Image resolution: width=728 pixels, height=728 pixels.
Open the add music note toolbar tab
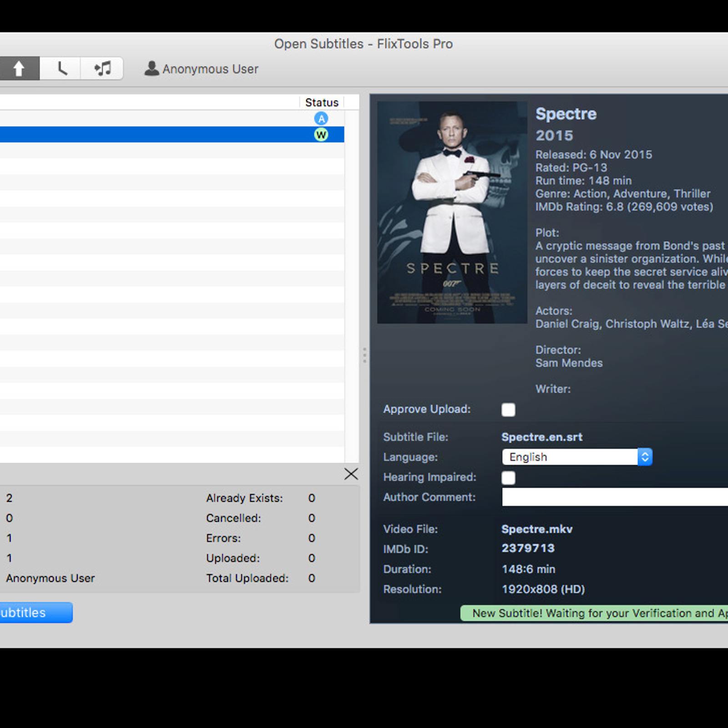click(x=102, y=69)
